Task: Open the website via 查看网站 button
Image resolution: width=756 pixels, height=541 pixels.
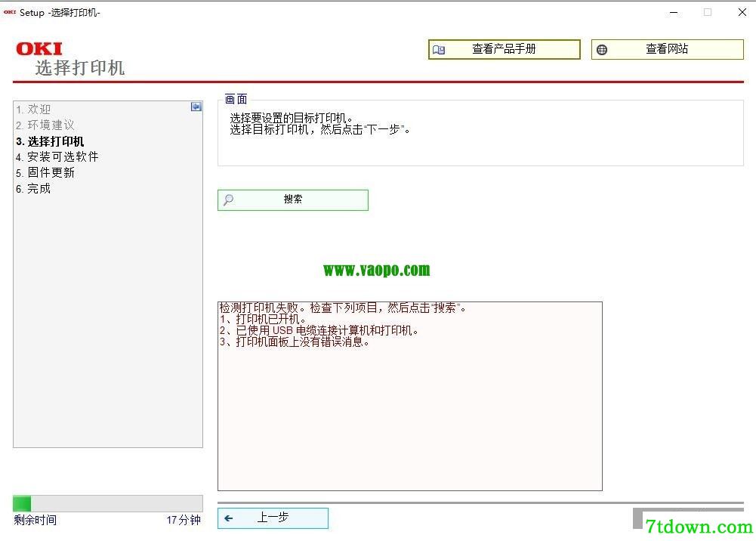Action: pyautogui.click(x=668, y=49)
